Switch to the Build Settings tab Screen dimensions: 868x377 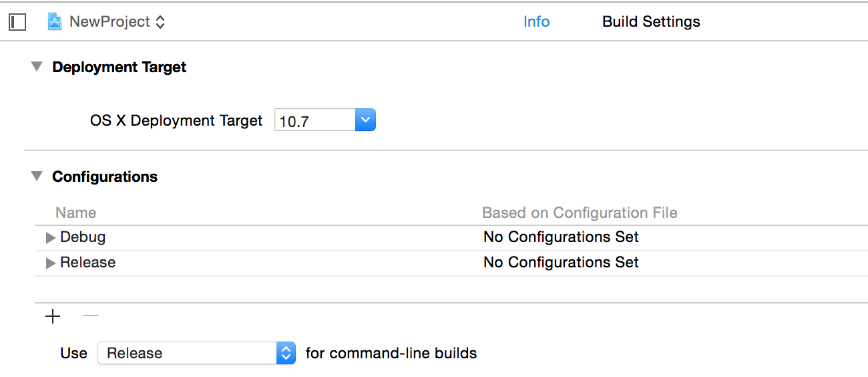tap(650, 21)
